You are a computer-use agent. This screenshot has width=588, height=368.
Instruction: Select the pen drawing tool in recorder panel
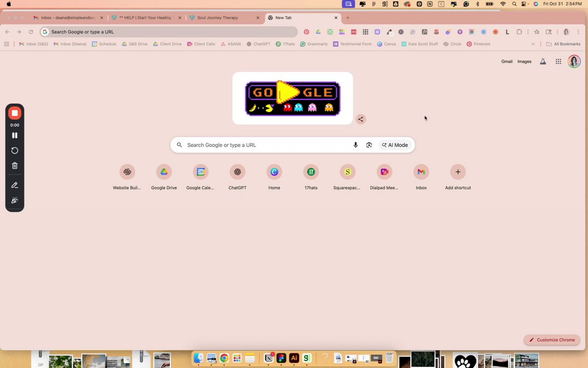pyautogui.click(x=15, y=185)
